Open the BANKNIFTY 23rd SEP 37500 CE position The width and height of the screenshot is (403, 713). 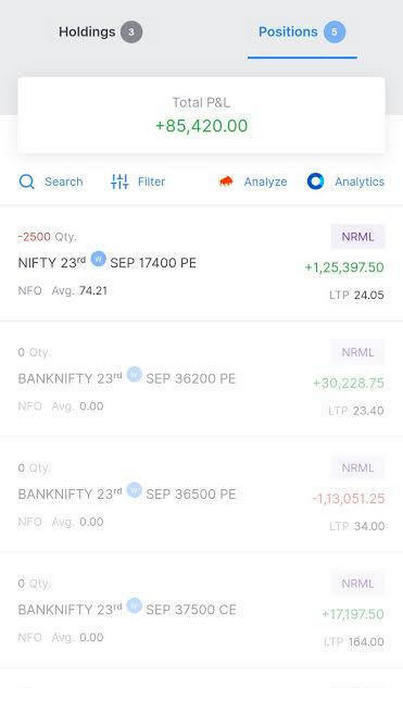coord(202,610)
